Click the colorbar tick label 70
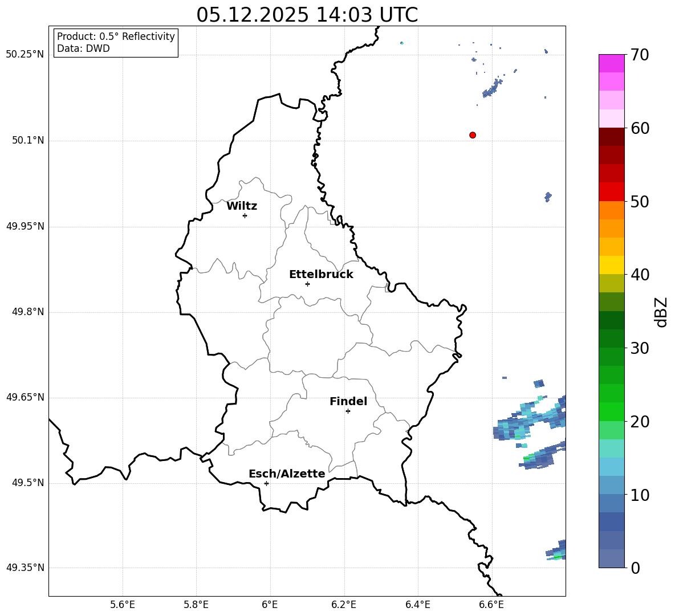This screenshot has height=616, width=675. tap(640, 55)
